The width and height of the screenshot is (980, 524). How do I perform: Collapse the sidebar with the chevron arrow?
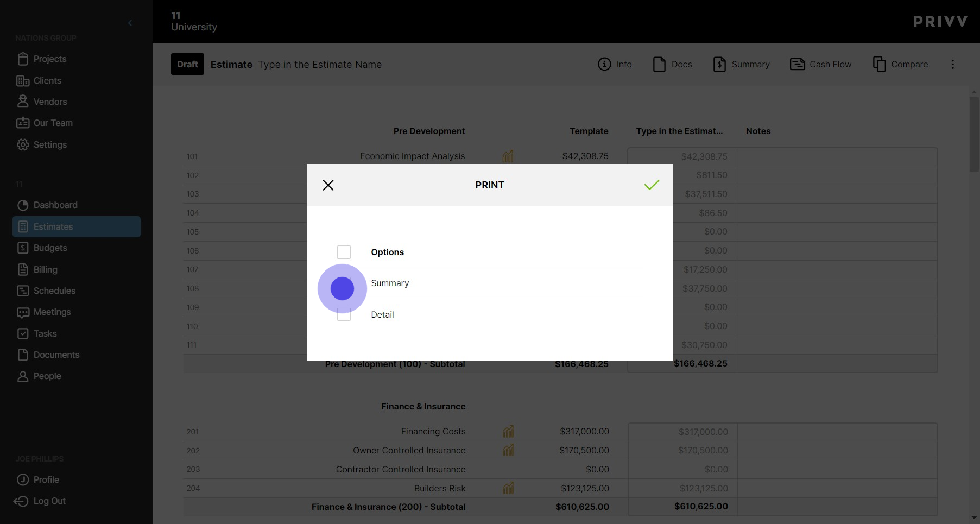click(x=130, y=23)
